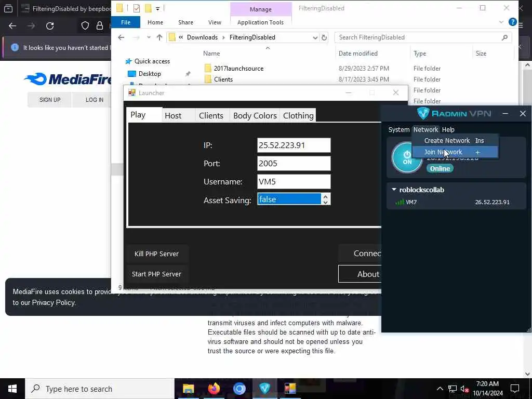This screenshot has width=532, height=399.
Task: Step the Asset Saving value down
Action: tap(325, 202)
